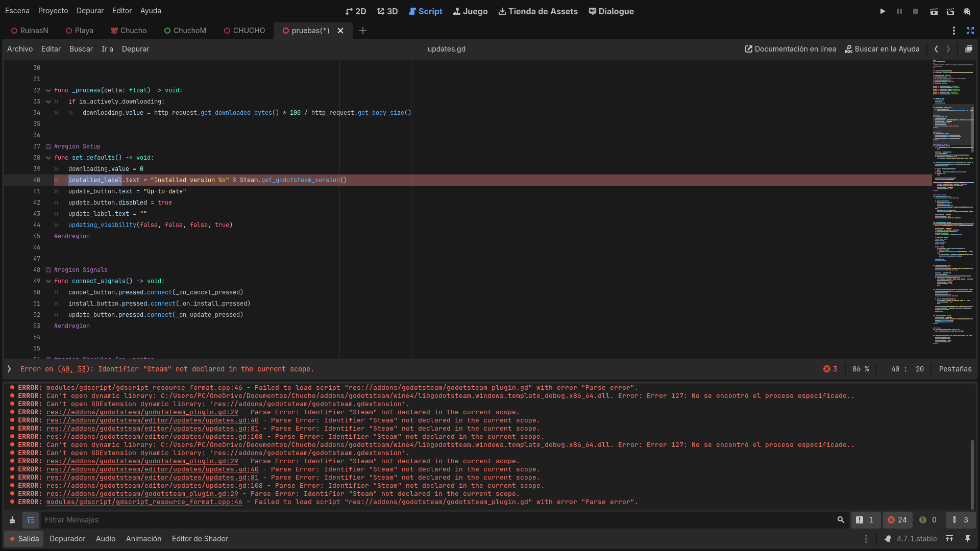Pause the running project
980x551 pixels.
899,11
